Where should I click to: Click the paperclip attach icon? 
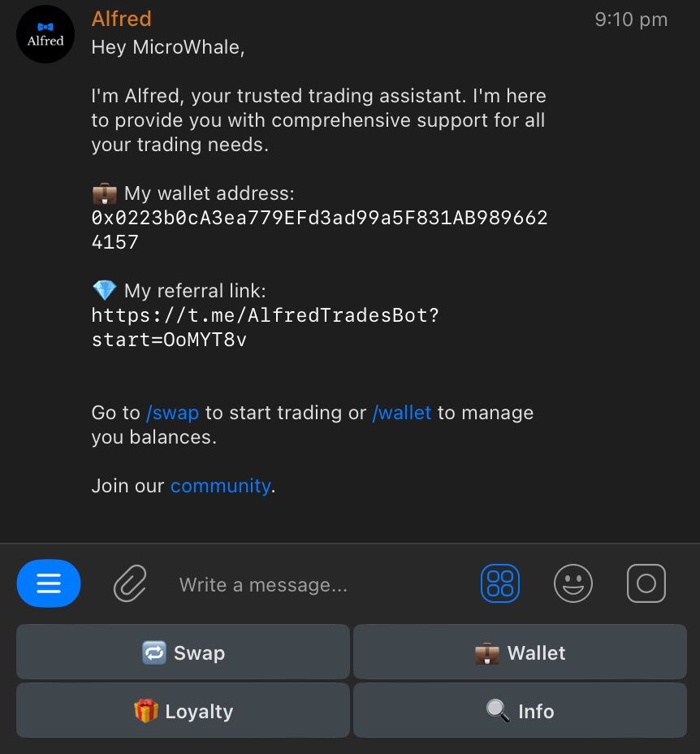click(129, 583)
